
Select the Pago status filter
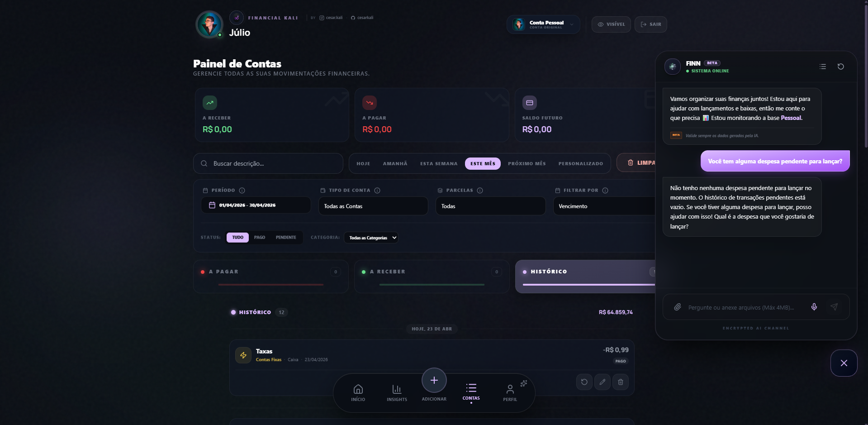[x=259, y=238]
